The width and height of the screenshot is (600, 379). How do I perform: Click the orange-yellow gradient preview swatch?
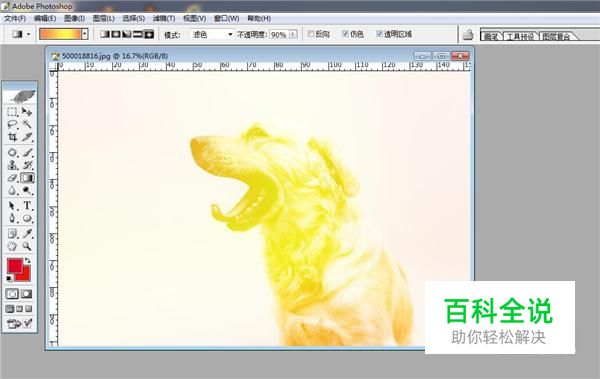point(60,34)
